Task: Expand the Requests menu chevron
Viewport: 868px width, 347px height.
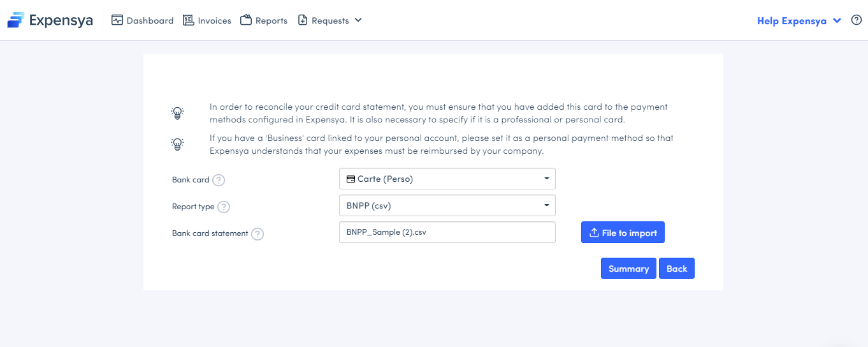Action: pos(358,20)
